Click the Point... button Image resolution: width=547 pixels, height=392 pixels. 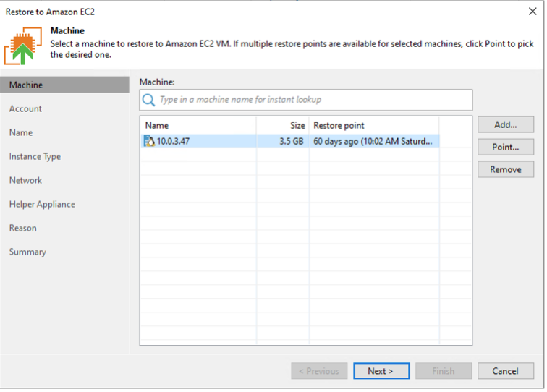click(x=506, y=147)
